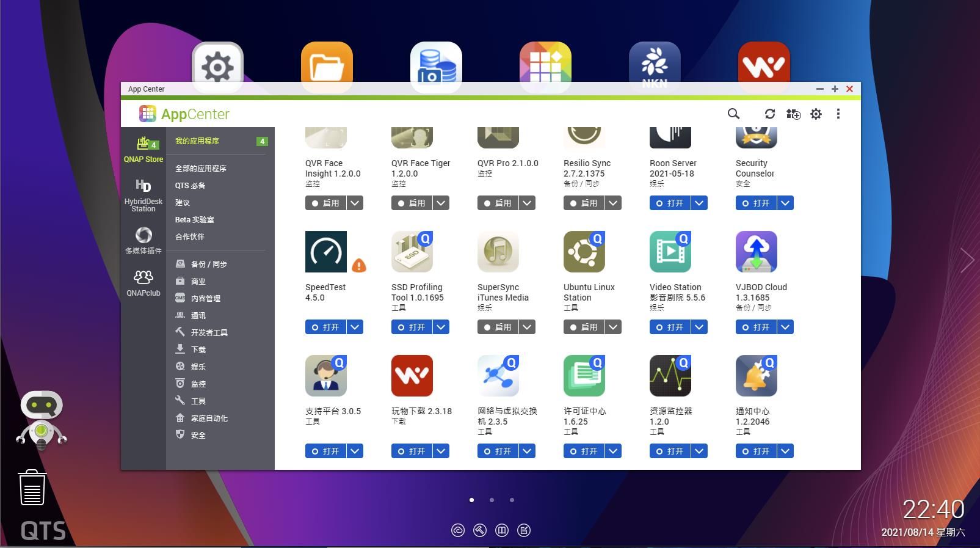The height and width of the screenshot is (548, 980).
Task: Open search in App Center toolbar
Action: [733, 114]
